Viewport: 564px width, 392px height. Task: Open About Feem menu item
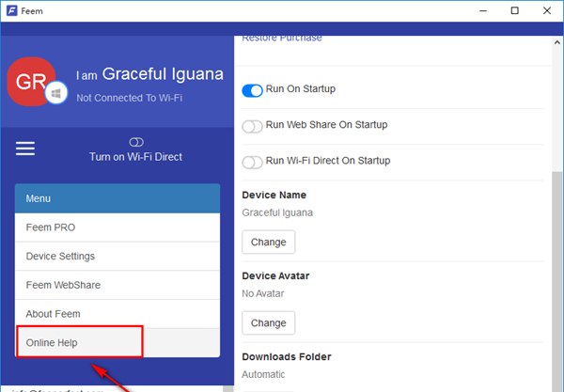(117, 314)
